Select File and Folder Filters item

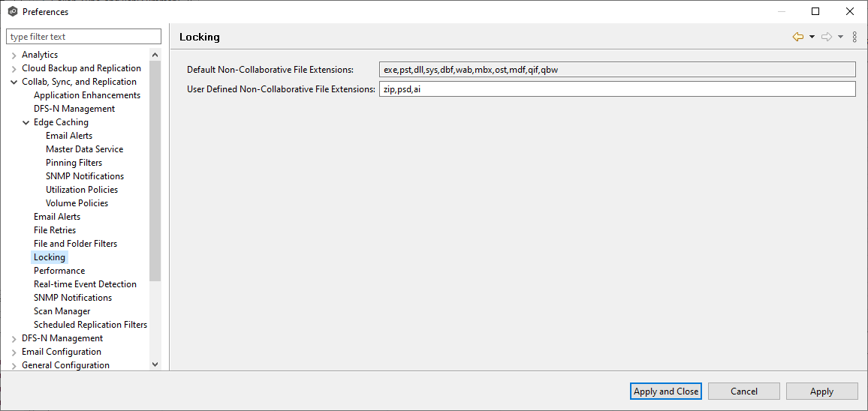pos(75,244)
